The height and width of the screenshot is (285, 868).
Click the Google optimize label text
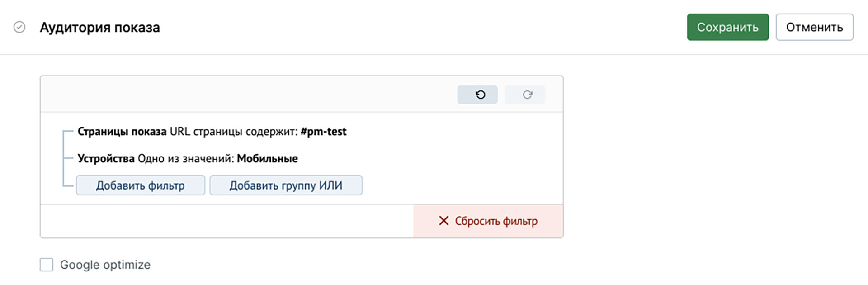pos(105,265)
